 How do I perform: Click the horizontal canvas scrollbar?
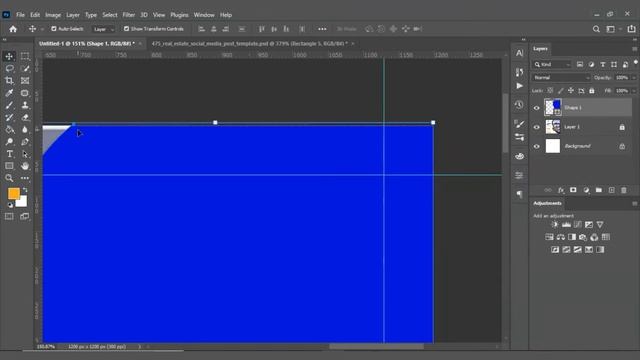point(376,347)
